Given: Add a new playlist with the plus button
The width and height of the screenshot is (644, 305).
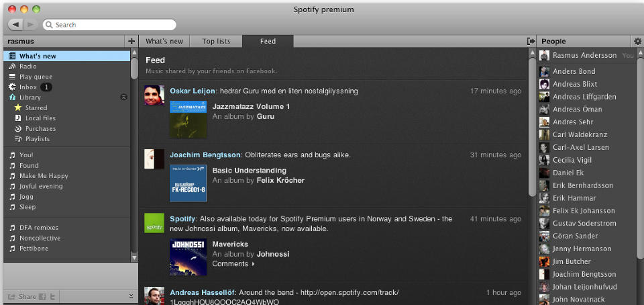Looking at the screenshot, I should tap(131, 41).
